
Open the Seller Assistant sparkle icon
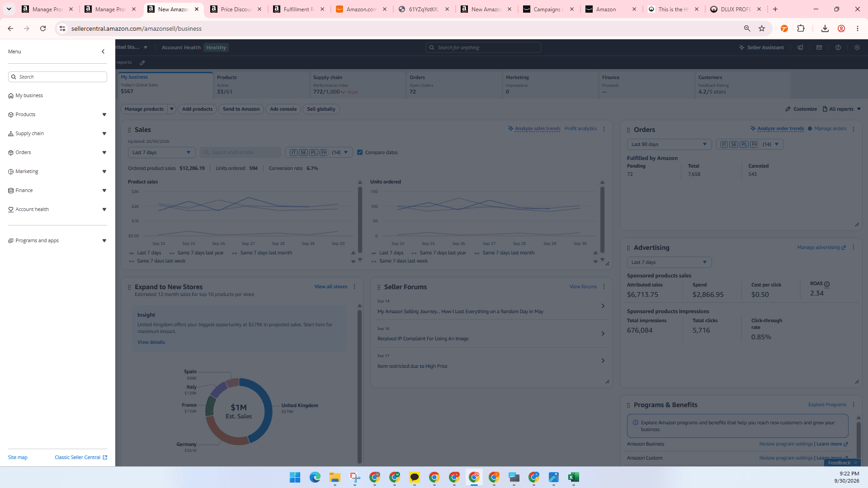tap(741, 47)
